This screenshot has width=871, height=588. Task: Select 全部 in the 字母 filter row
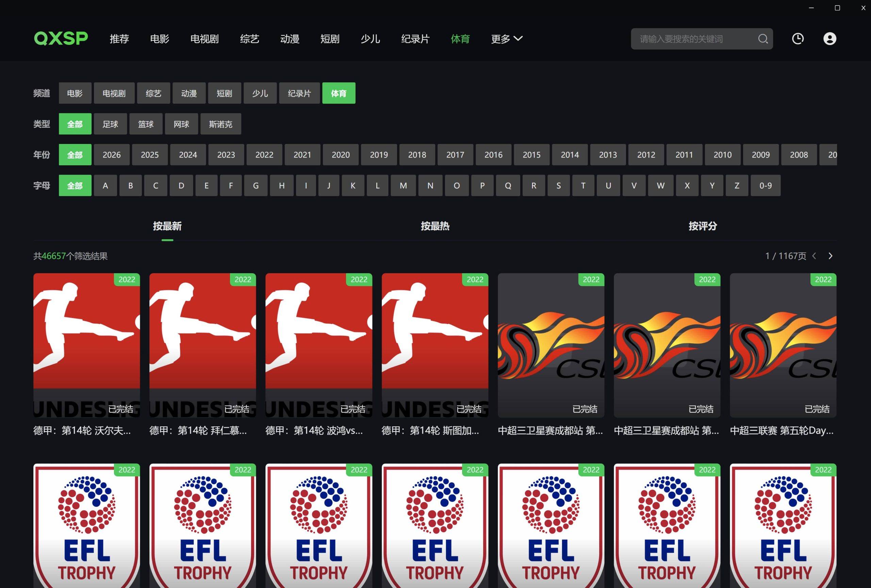coord(75,185)
